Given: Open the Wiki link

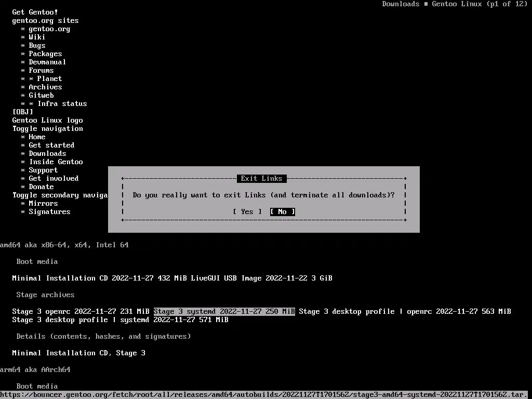Looking at the screenshot, I should 37,37.
